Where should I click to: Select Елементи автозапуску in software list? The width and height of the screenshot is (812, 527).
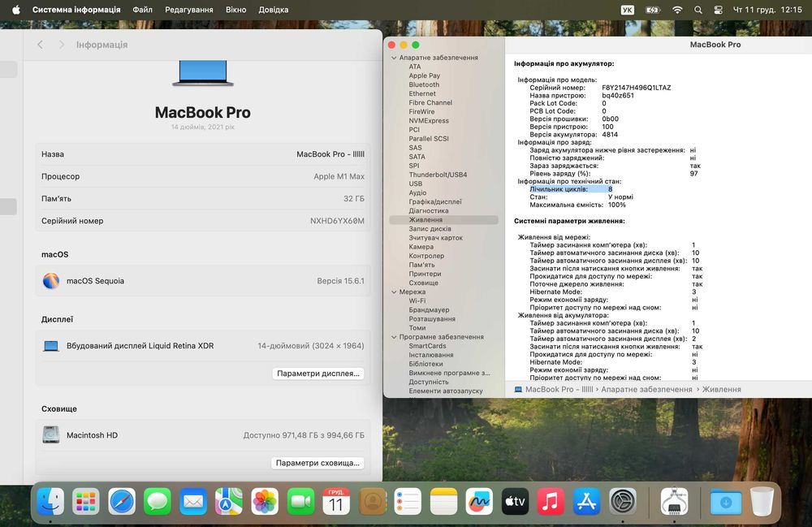(445, 391)
